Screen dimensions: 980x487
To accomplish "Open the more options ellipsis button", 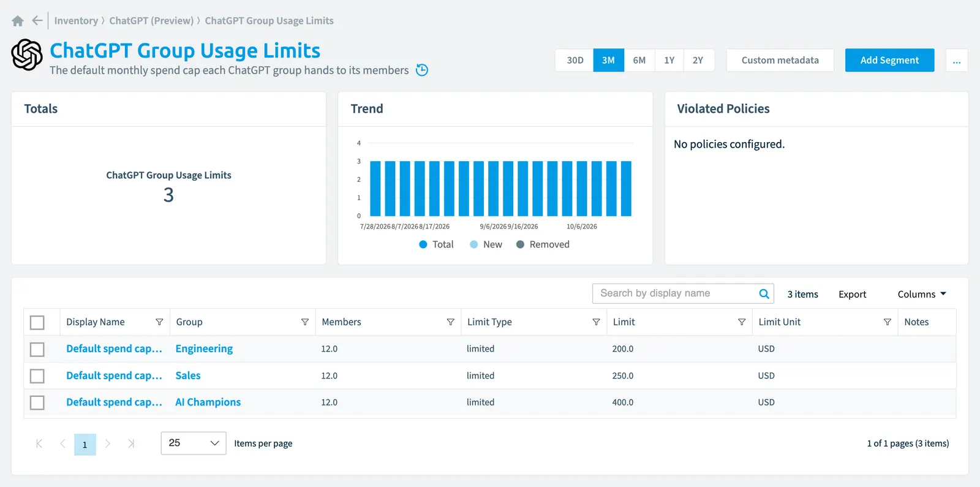I will coord(957,60).
